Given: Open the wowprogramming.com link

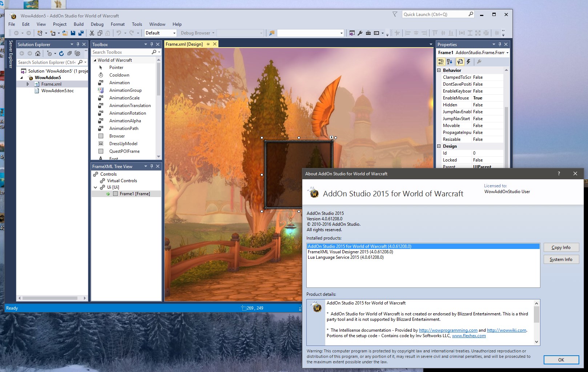Looking at the screenshot, I should [x=448, y=330].
